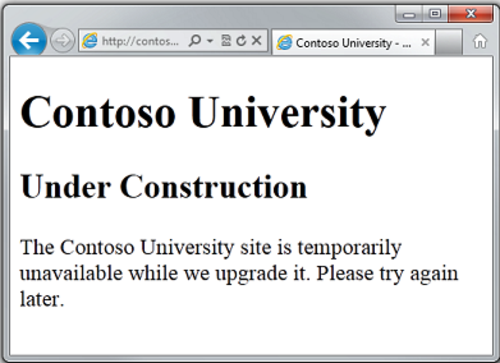Minimize the browser window

409,14
